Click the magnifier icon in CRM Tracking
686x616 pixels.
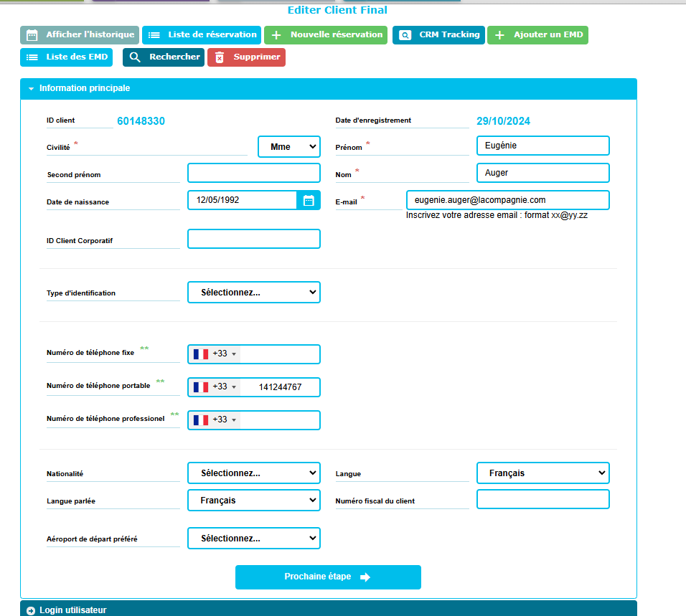405,34
